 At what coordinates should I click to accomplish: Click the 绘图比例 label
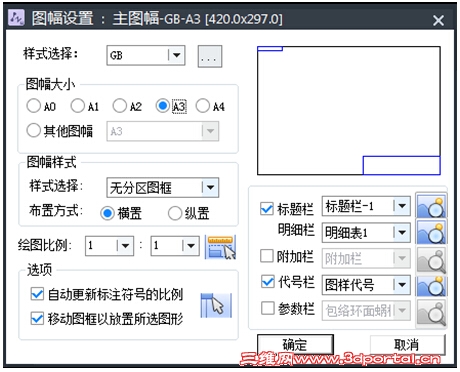tap(45, 245)
